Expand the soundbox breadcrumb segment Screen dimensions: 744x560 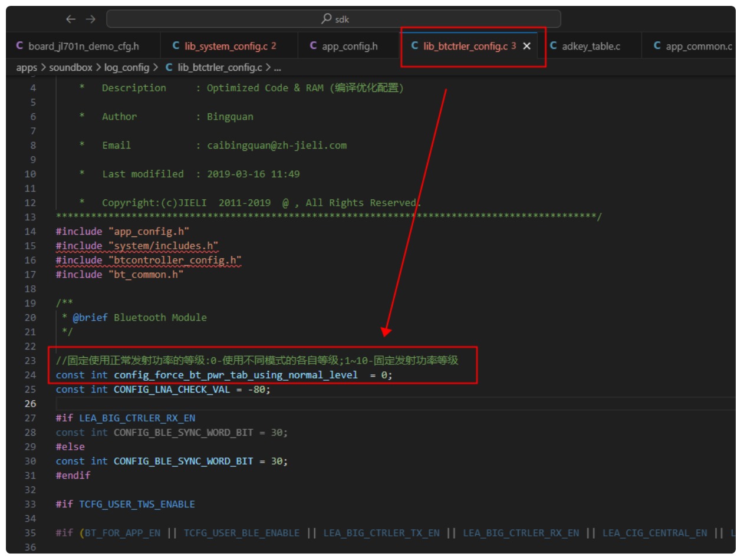[70, 67]
